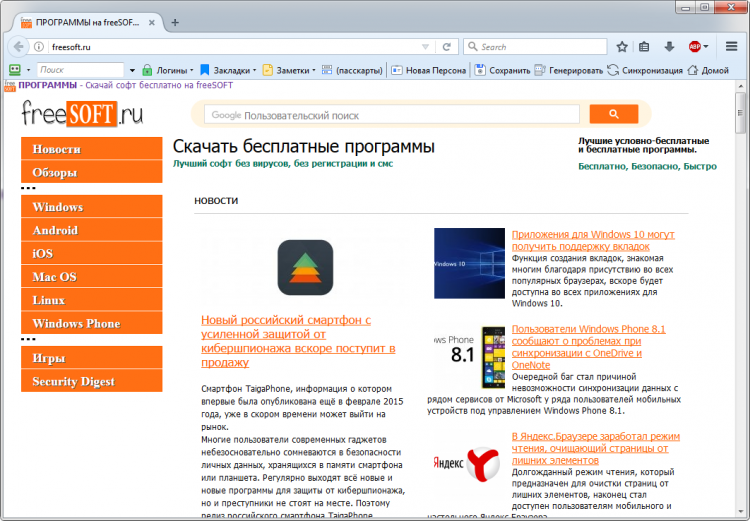Select the ПРОГРАММЫ на freeSOF tab
Screen dimensions: 750x521
coord(87,22)
